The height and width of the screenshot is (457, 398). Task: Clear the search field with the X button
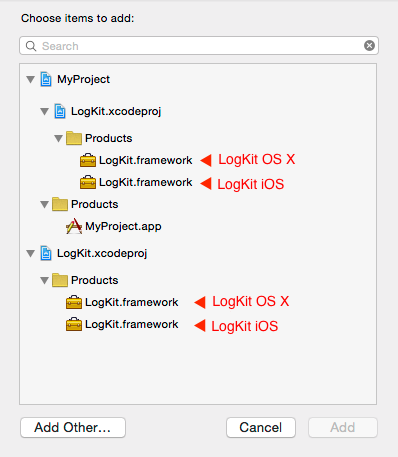tap(369, 45)
